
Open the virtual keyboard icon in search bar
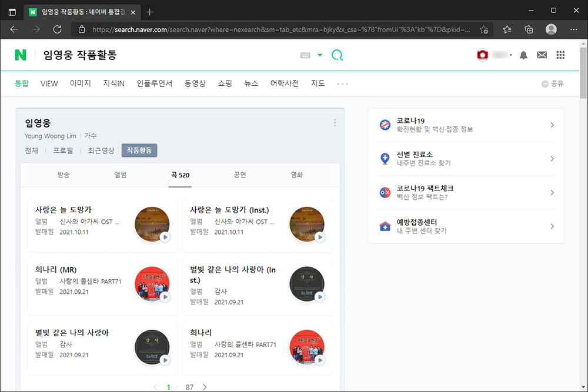[305, 55]
